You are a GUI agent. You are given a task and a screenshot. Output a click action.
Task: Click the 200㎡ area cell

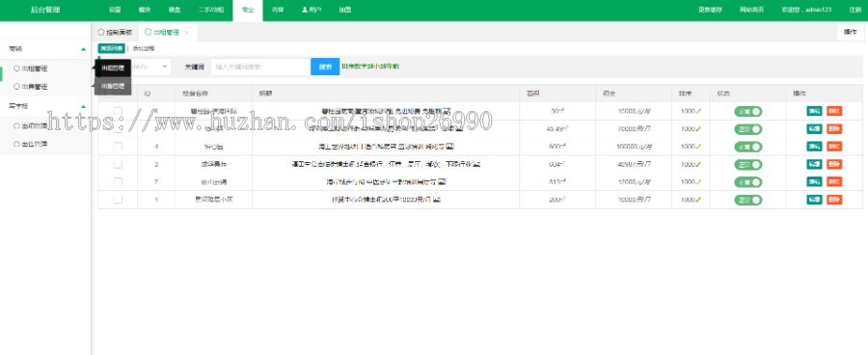[x=557, y=200]
